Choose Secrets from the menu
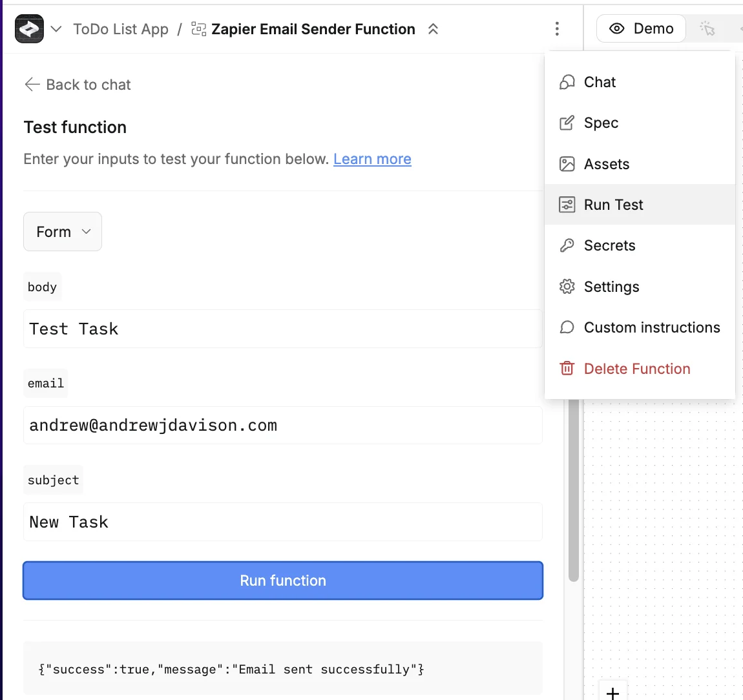 pyautogui.click(x=640, y=245)
